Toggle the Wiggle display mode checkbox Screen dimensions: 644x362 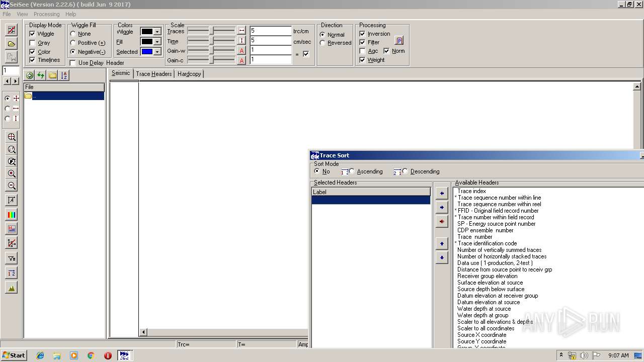click(33, 34)
